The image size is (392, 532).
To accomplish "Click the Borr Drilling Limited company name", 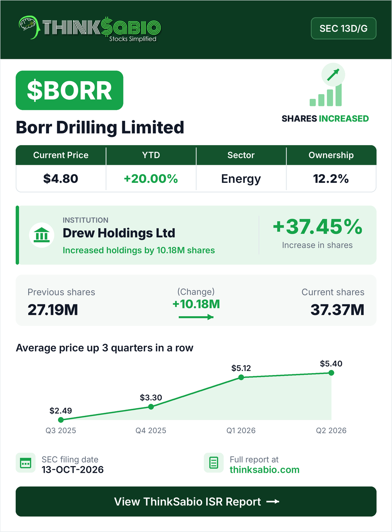I will pos(100,128).
